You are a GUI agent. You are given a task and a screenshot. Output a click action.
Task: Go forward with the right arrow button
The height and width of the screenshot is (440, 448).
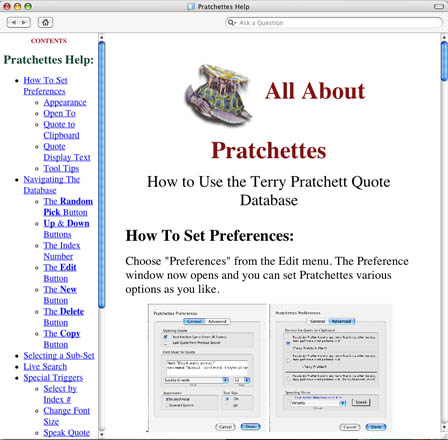pos(24,22)
